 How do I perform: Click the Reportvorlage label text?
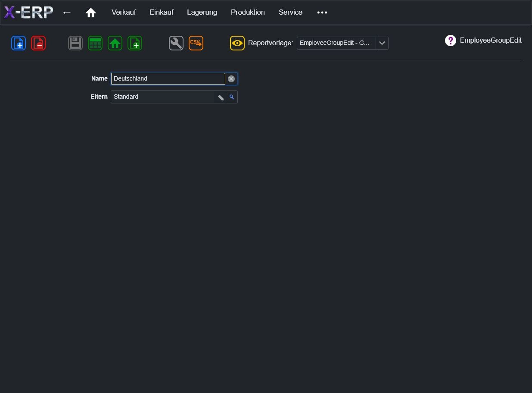[x=271, y=43]
